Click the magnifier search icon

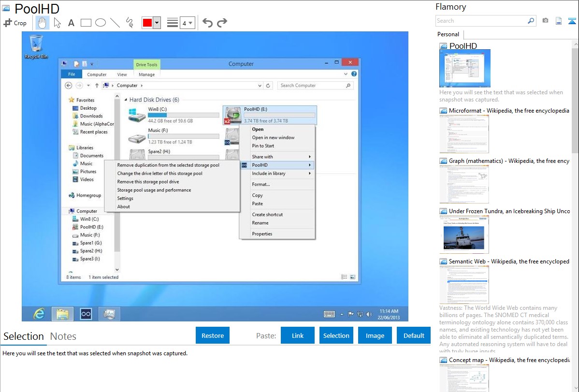531,21
